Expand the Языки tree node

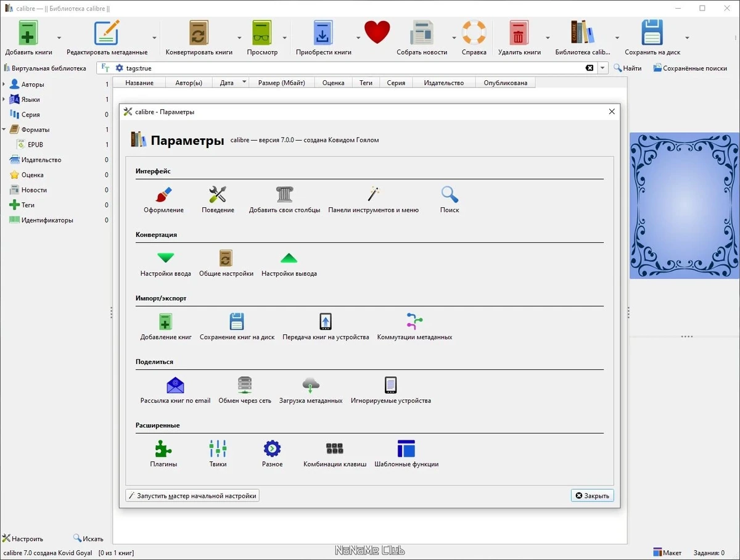click(x=4, y=99)
